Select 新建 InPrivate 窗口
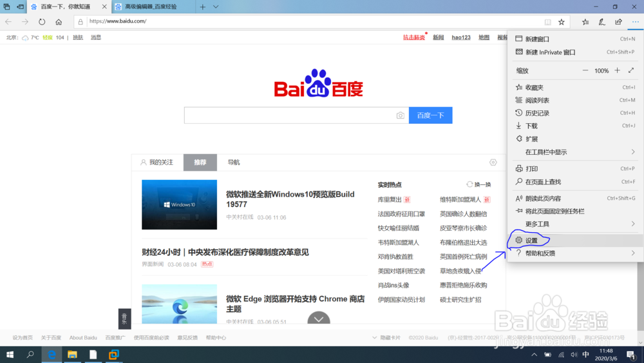The image size is (644, 363). [x=575, y=52]
